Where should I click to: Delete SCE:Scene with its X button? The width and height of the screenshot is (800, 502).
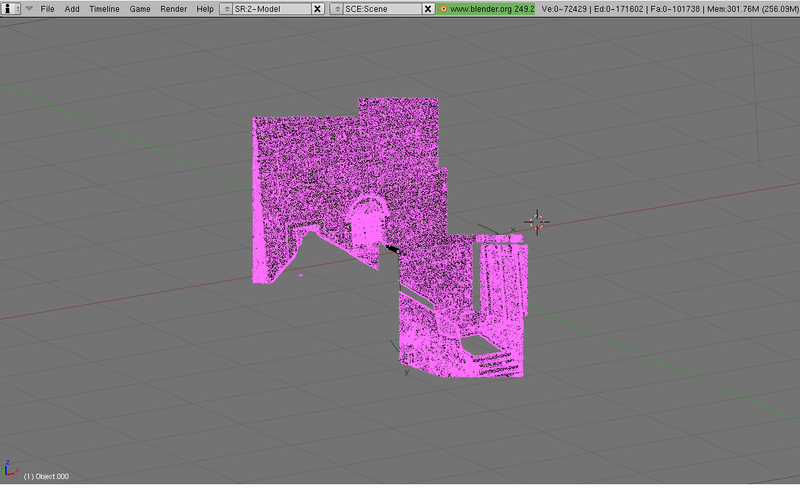point(428,9)
